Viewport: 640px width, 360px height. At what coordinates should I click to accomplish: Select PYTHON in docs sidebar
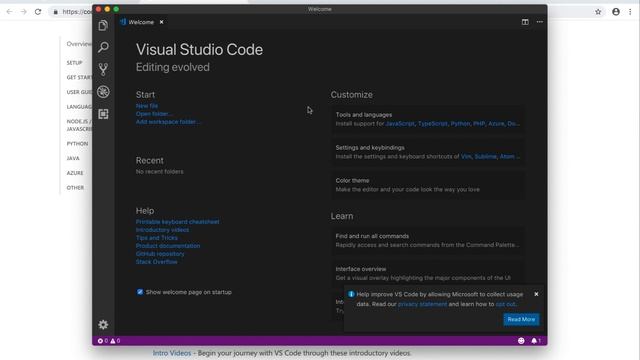pyautogui.click(x=77, y=144)
